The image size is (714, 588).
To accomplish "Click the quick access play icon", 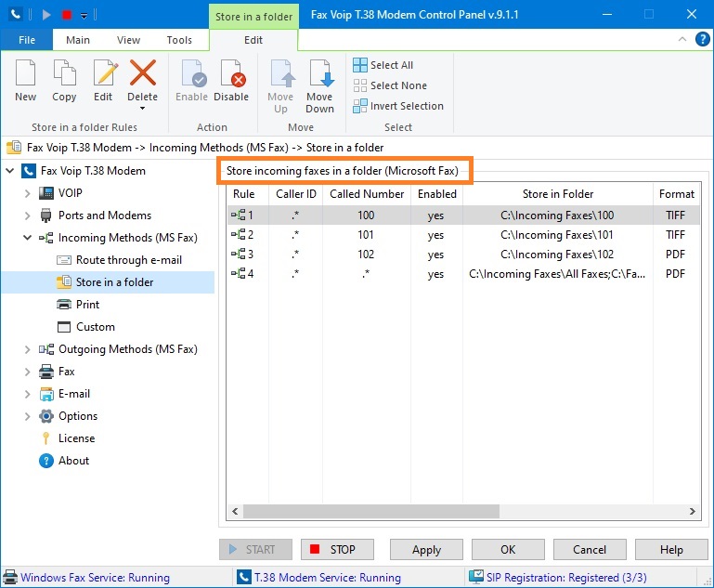I will pyautogui.click(x=46, y=15).
